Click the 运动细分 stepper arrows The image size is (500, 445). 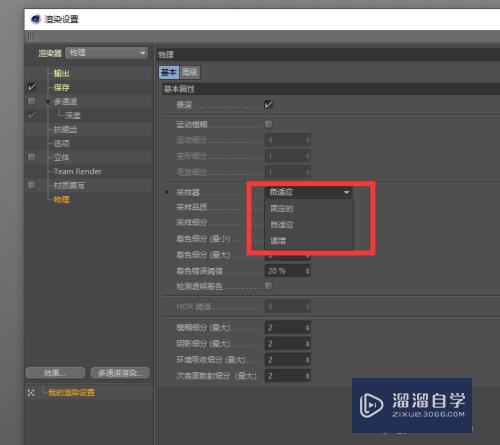tap(308, 140)
